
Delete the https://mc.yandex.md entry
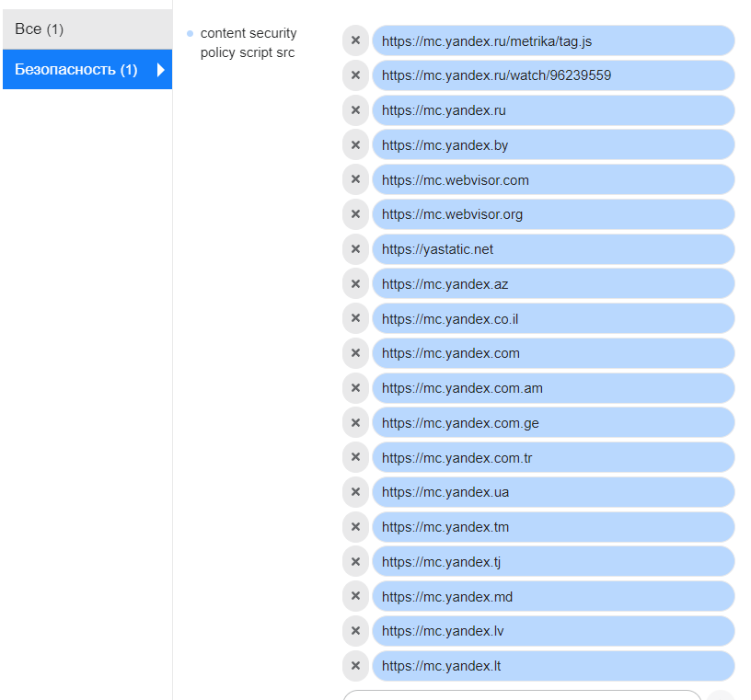pos(355,596)
